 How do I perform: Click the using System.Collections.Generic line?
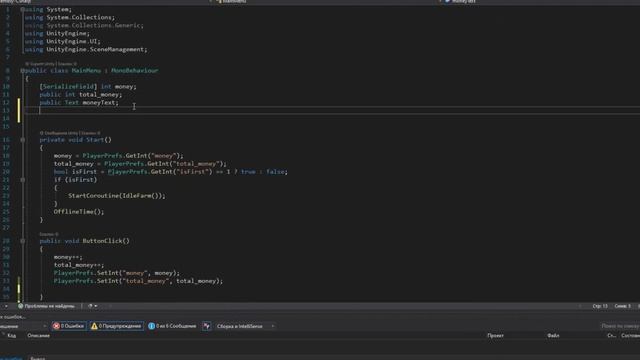[84, 25]
